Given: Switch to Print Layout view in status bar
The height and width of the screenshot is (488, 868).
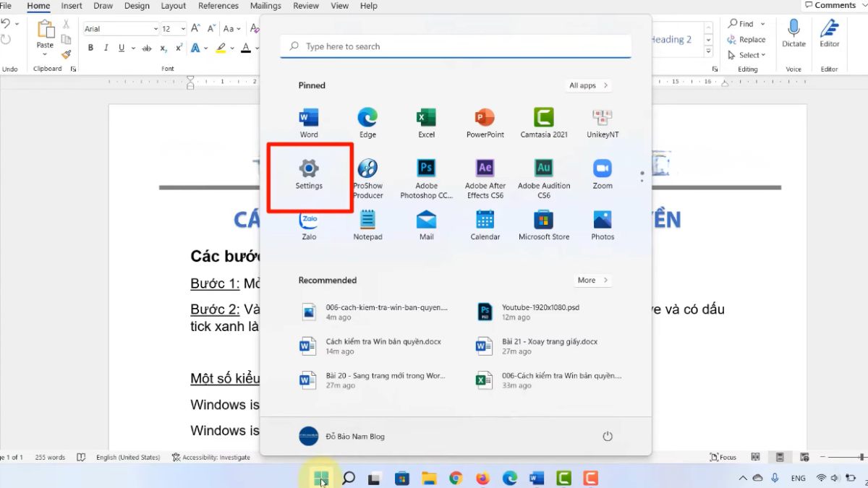Looking at the screenshot, I should [780, 457].
